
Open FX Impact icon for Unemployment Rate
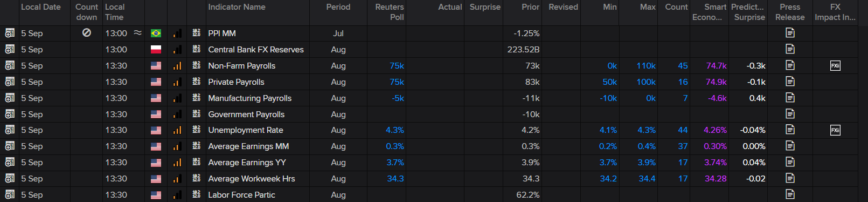pyautogui.click(x=835, y=130)
